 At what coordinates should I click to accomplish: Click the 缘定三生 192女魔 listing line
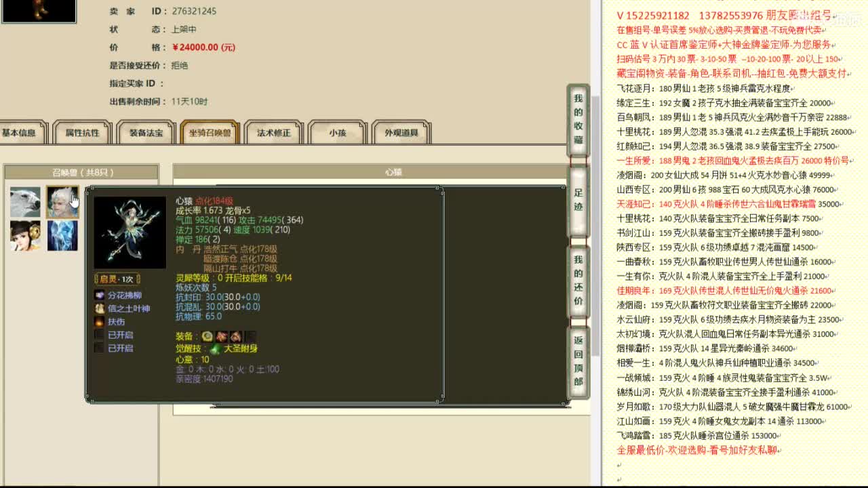726,103
